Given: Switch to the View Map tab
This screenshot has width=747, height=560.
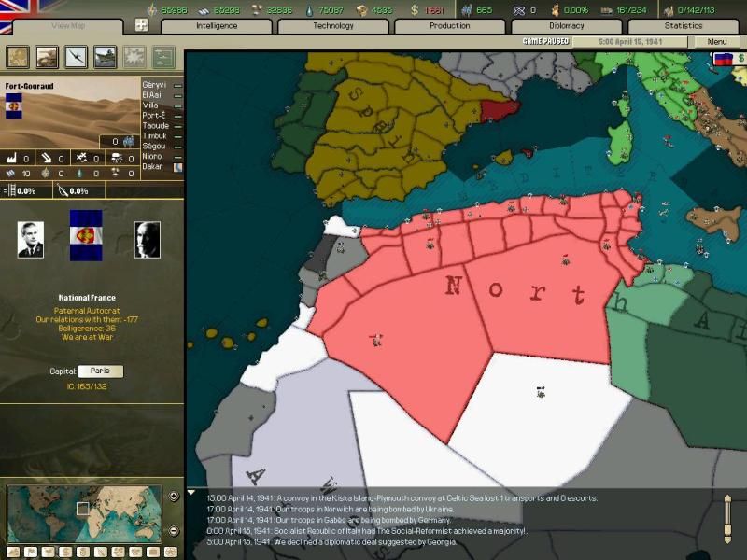Looking at the screenshot, I should [68, 26].
